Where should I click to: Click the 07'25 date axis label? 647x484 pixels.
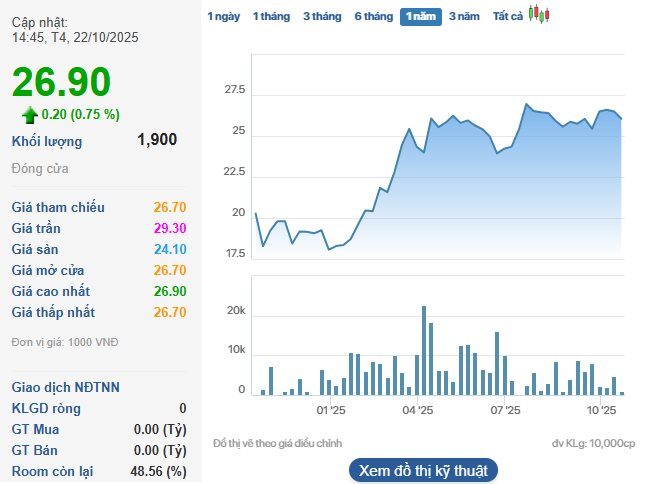click(x=505, y=410)
